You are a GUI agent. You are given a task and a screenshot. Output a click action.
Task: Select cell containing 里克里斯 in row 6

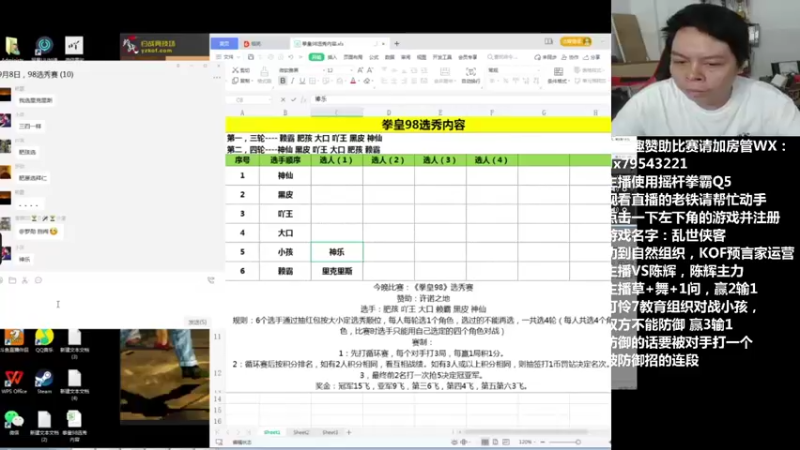pyautogui.click(x=337, y=271)
